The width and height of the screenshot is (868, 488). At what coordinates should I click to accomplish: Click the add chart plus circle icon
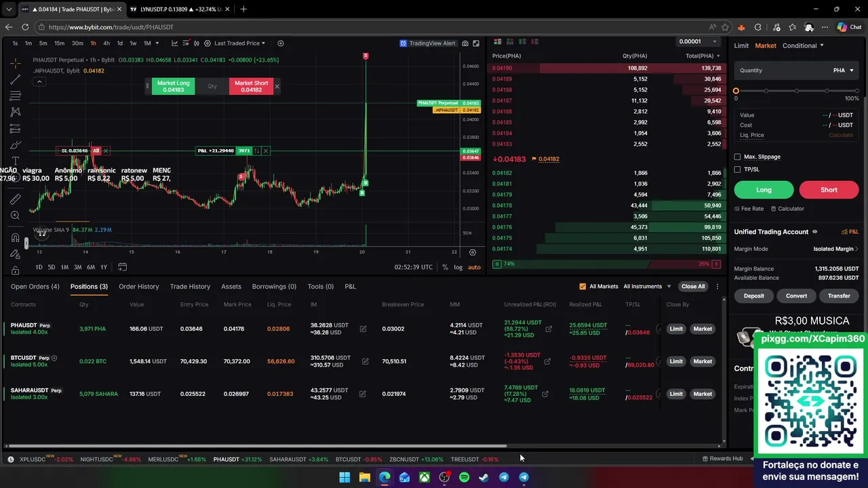pos(281,43)
